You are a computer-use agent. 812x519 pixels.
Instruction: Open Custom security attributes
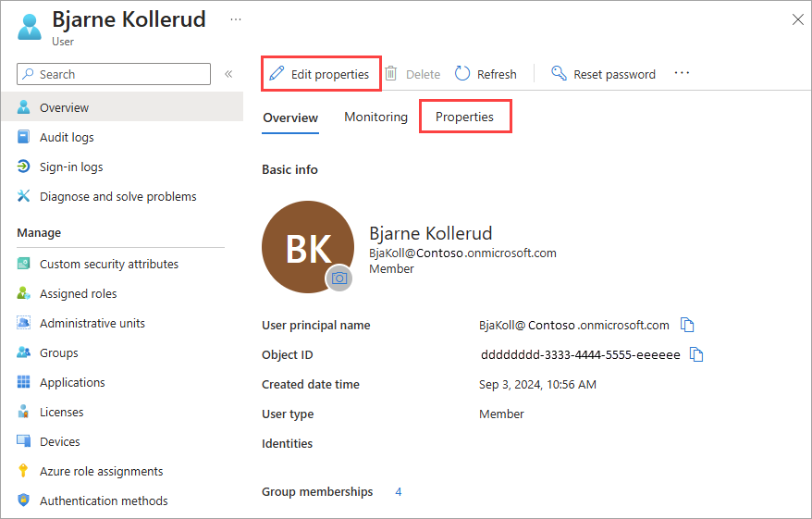[x=122, y=264]
